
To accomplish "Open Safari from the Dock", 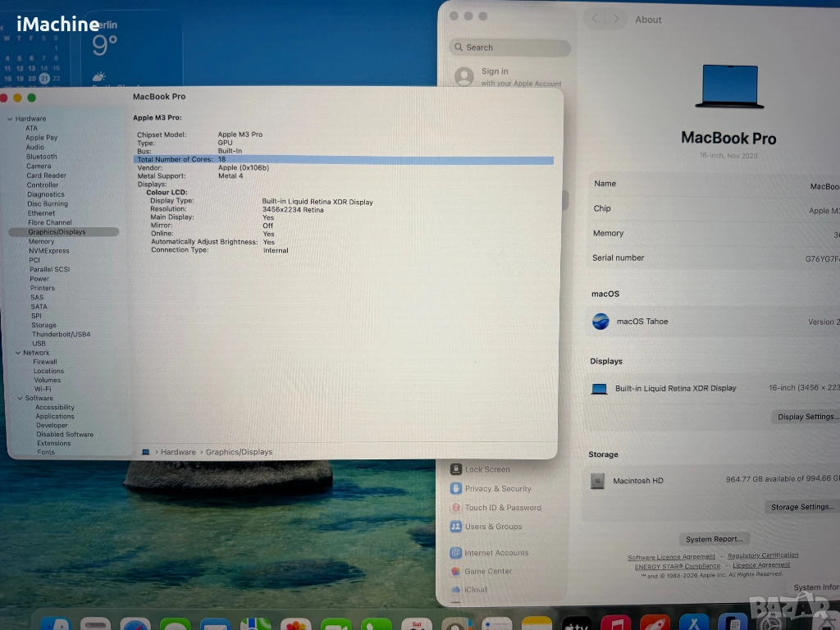I will [x=135, y=624].
